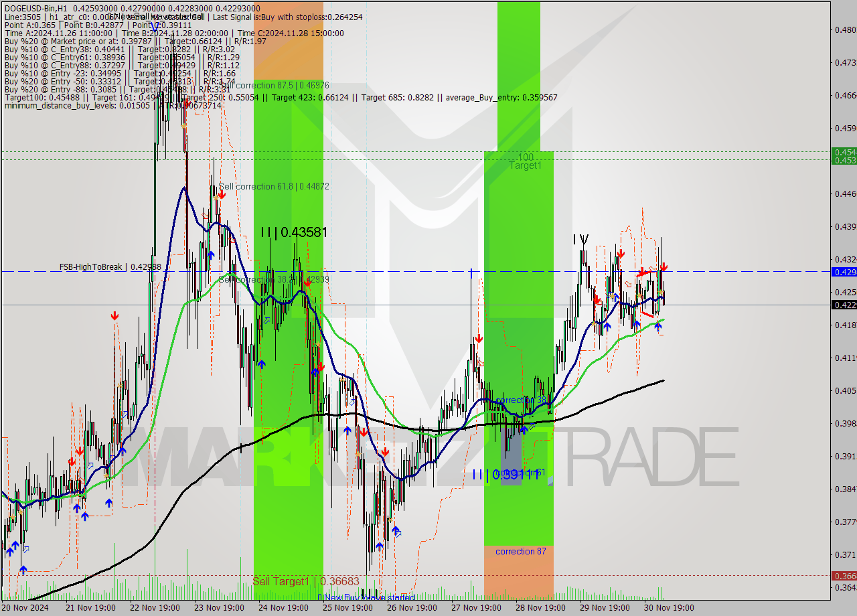Select the correction 87 label

coord(520,551)
